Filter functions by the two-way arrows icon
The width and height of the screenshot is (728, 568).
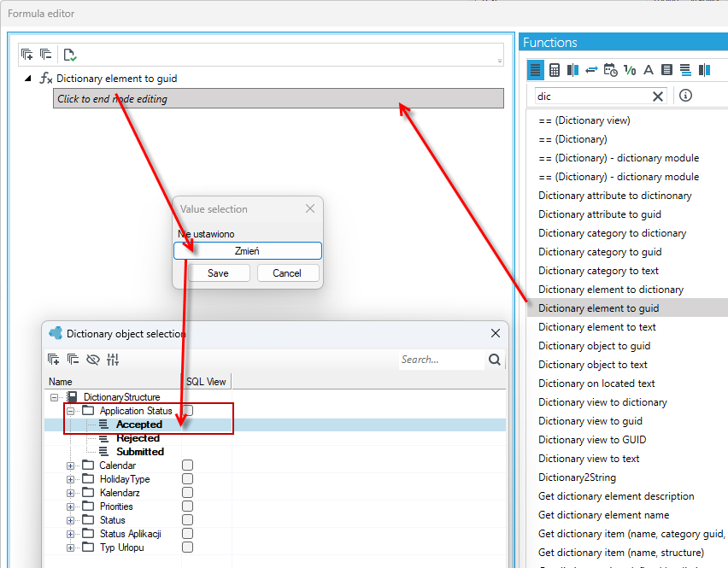(591, 70)
